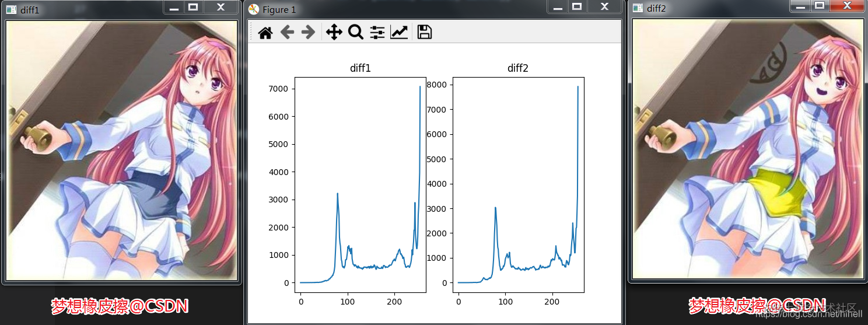Open Configure subplots settings

pyautogui.click(x=377, y=32)
